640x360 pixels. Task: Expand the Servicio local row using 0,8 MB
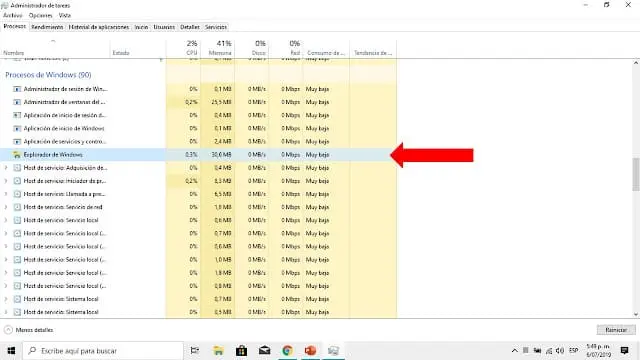coord(6,286)
